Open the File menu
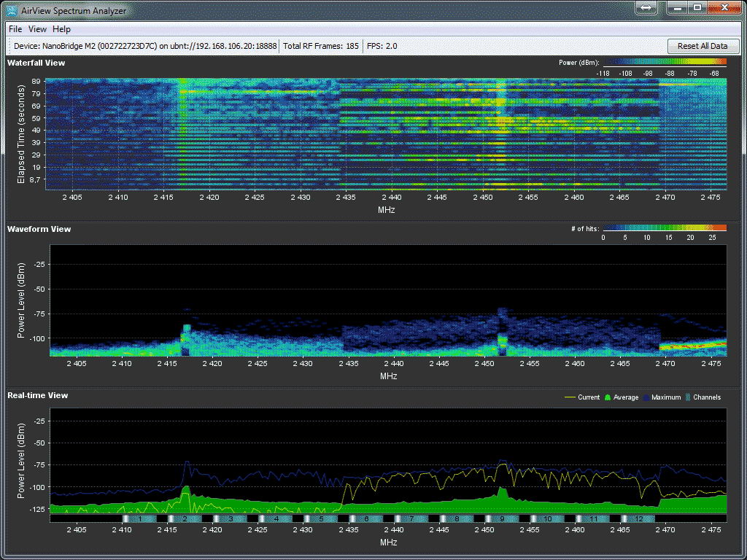 [x=15, y=29]
